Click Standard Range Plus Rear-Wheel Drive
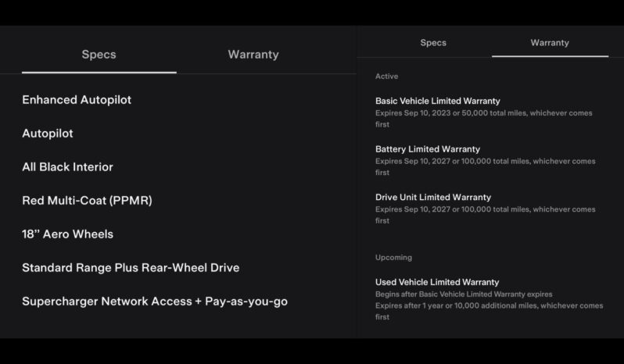The width and height of the screenshot is (624, 364). [x=131, y=268]
